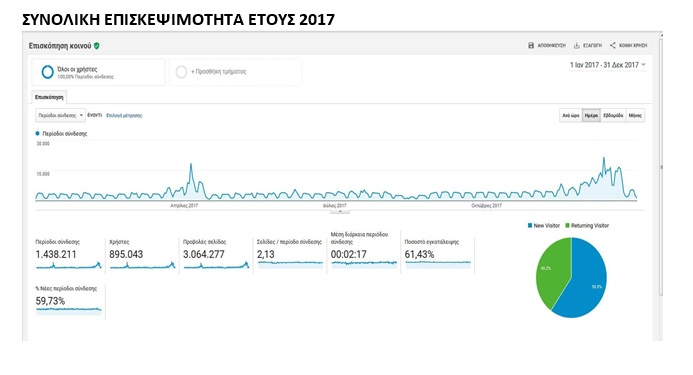Screen dimensions: 693x375
Task: Switch chart to Εβδομάδα weekly view
Action: click(613, 115)
